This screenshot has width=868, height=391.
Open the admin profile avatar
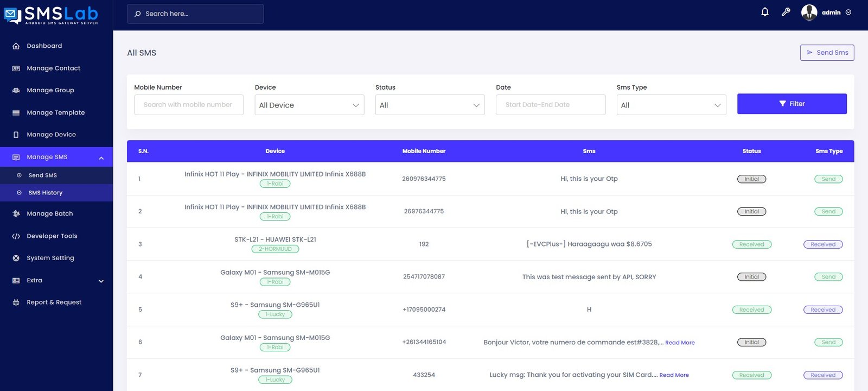[809, 12]
